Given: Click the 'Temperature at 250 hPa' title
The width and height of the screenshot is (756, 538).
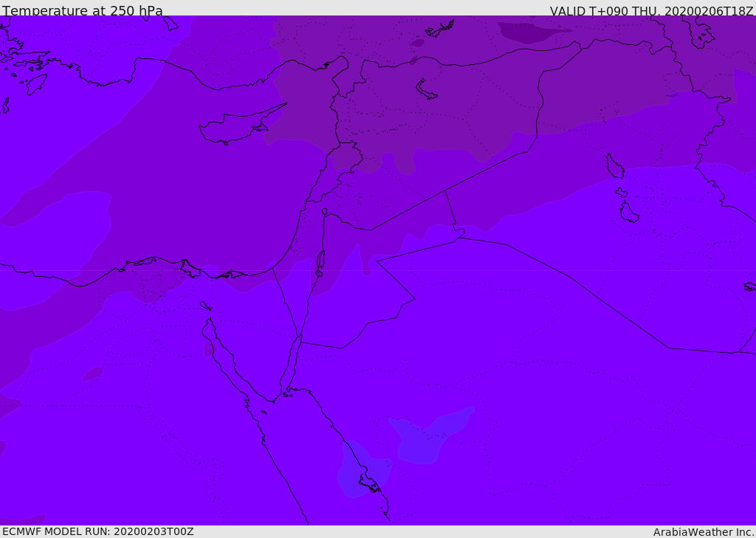Looking at the screenshot, I should click(x=83, y=10).
